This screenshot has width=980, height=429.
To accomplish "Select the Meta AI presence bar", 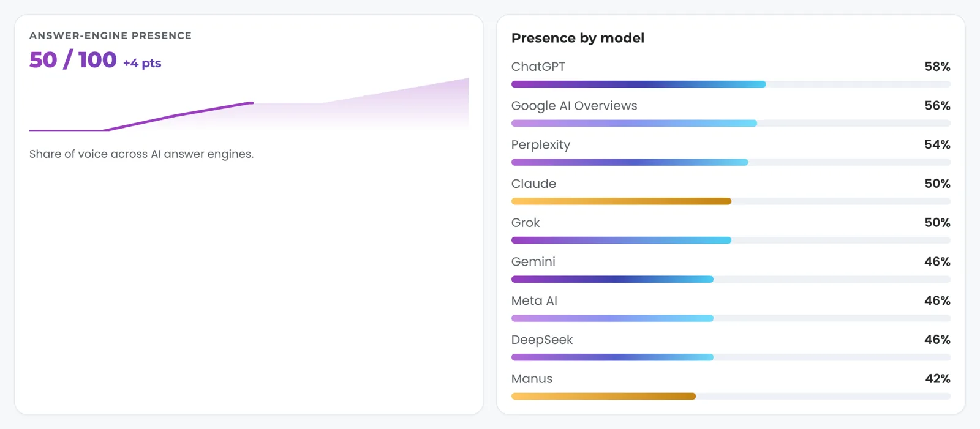I will (731, 318).
